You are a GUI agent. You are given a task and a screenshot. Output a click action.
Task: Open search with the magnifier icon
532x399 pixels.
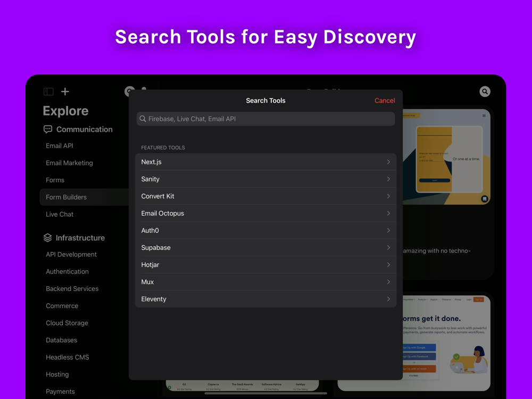[485, 92]
